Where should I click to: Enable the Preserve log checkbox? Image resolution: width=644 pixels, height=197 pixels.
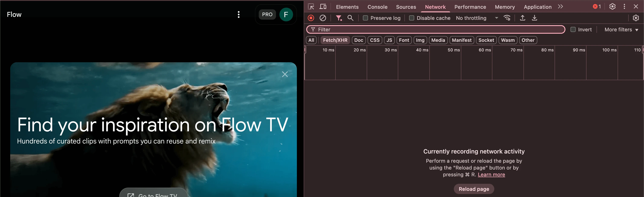[365, 18]
